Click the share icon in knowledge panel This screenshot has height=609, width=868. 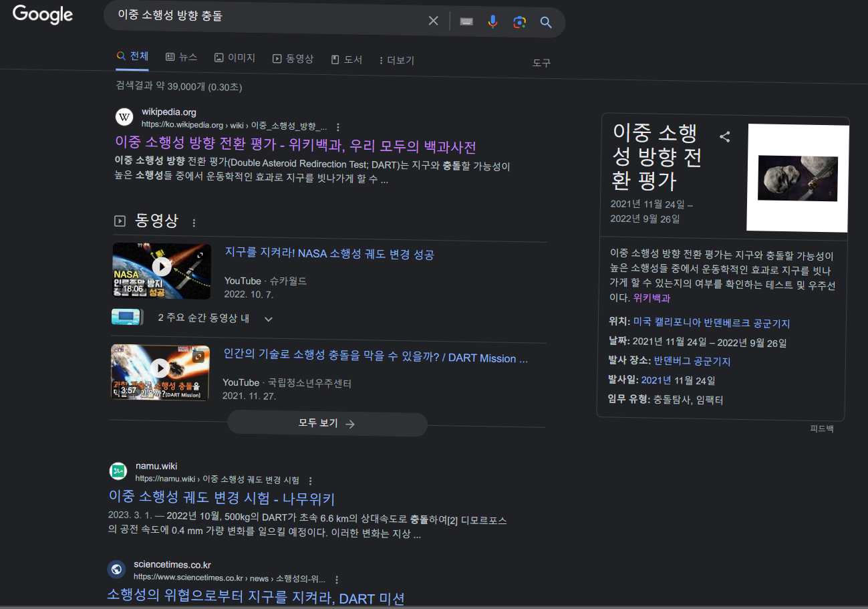pyautogui.click(x=724, y=137)
